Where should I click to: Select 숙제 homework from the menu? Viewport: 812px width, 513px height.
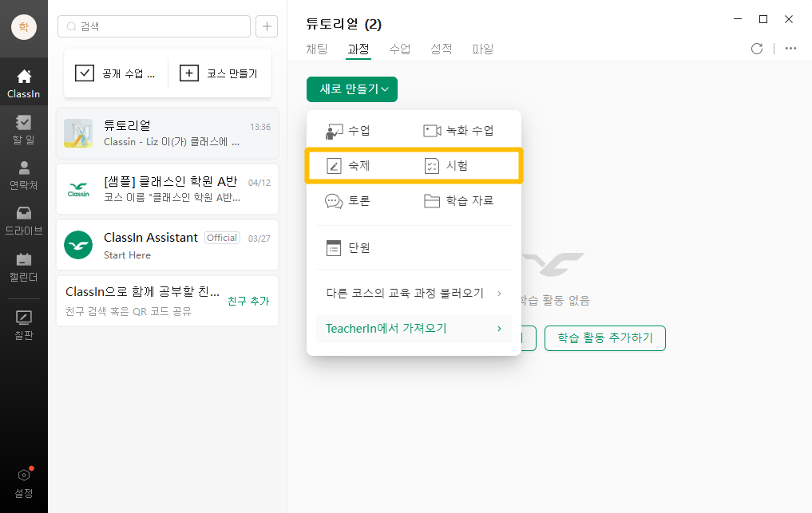click(x=348, y=166)
